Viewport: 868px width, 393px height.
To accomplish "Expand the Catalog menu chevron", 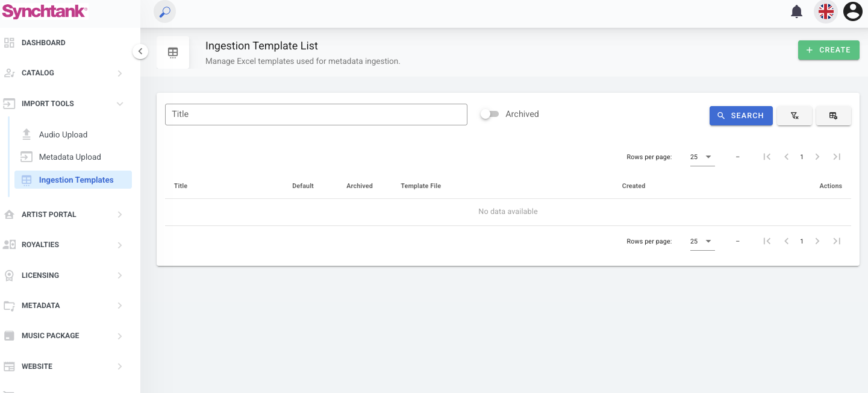I will click(x=120, y=74).
